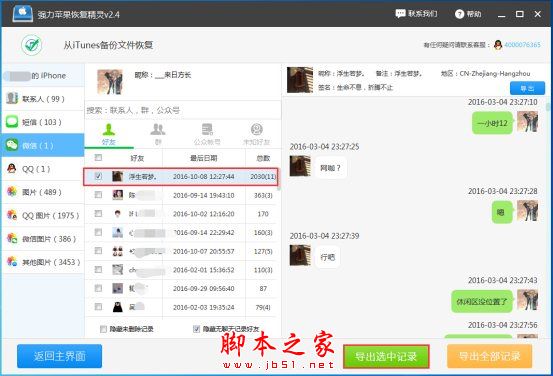Open 联系我们 contact chat icon

(400, 14)
